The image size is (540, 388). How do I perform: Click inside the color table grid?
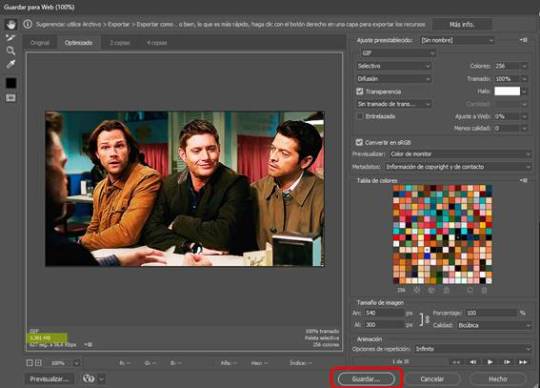point(442,234)
